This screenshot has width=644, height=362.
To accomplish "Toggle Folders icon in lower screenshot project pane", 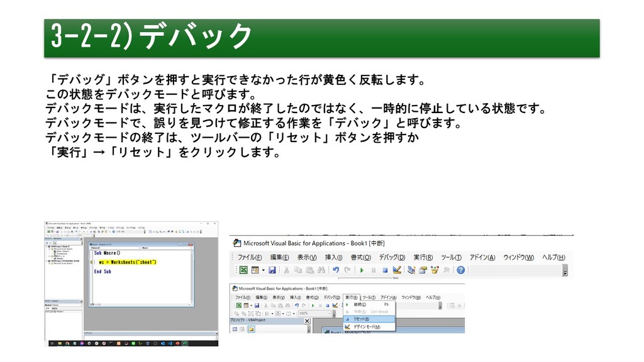I will pyautogui.click(x=251, y=329).
